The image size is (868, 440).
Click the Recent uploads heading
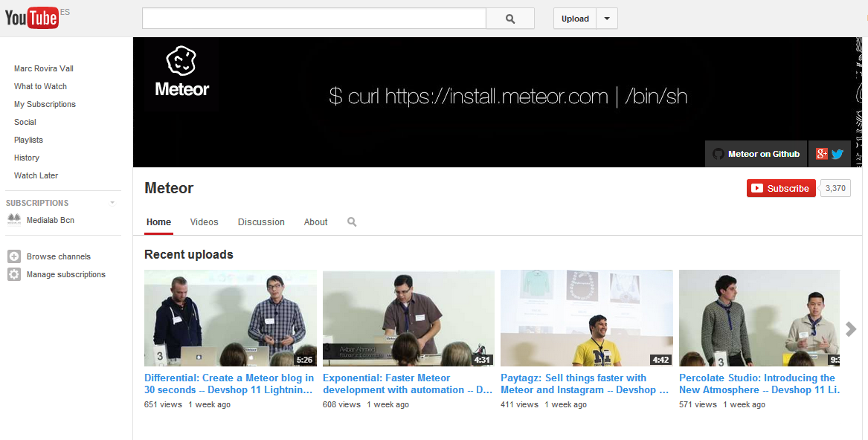189,255
